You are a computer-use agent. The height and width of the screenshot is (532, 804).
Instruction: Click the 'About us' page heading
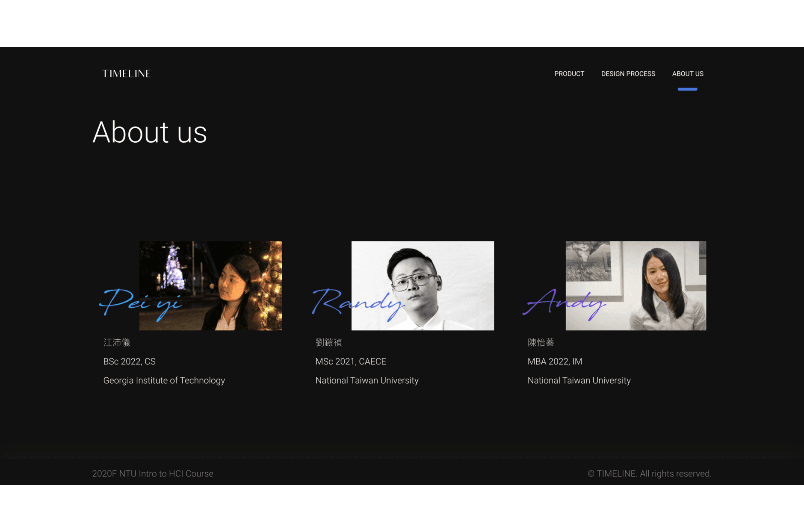click(x=150, y=132)
